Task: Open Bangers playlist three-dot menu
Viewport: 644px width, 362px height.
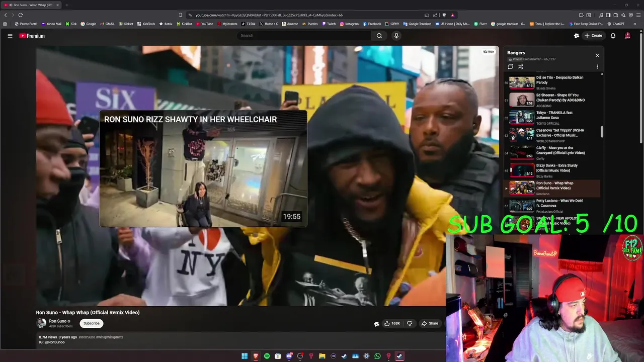Action: pyautogui.click(x=597, y=66)
